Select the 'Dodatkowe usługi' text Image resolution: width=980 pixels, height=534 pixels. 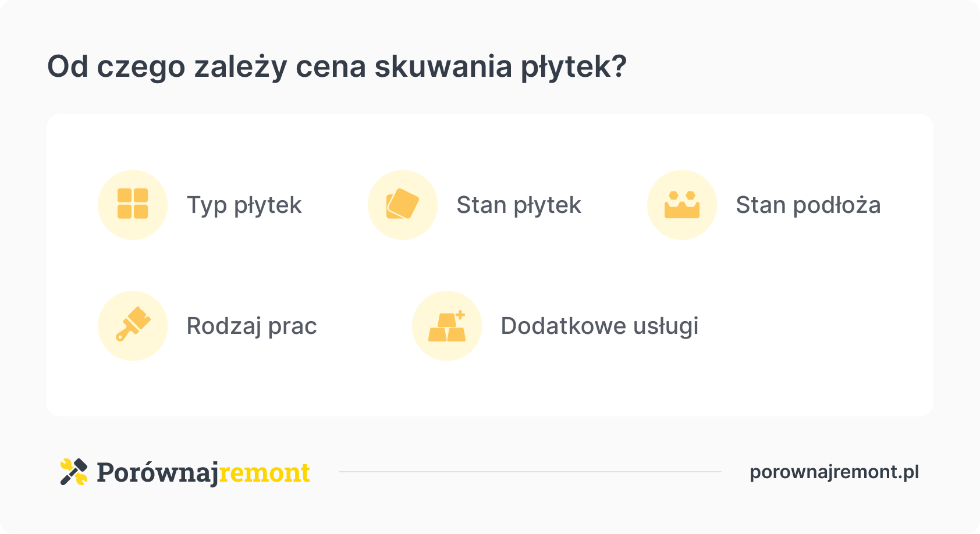(599, 326)
